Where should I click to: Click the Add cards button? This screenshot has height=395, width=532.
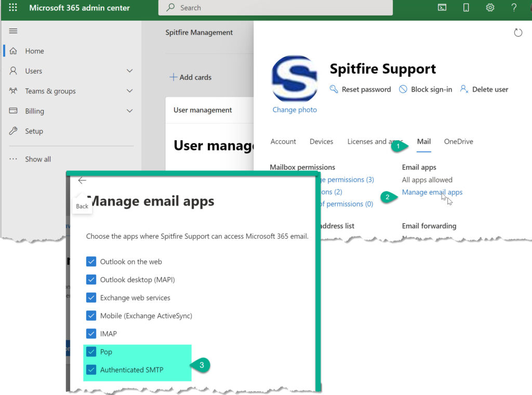tap(190, 77)
